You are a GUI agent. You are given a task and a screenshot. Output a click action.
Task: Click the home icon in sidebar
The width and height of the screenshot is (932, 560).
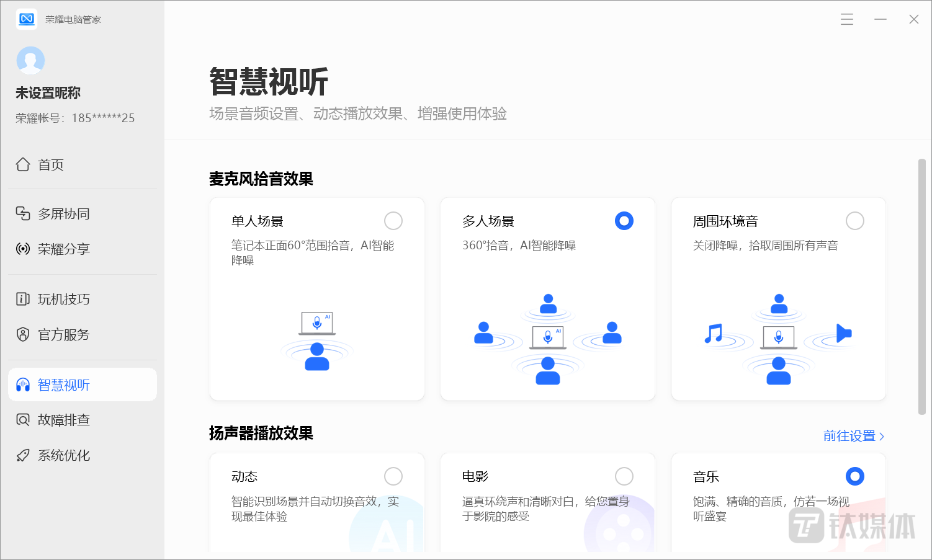(x=23, y=164)
